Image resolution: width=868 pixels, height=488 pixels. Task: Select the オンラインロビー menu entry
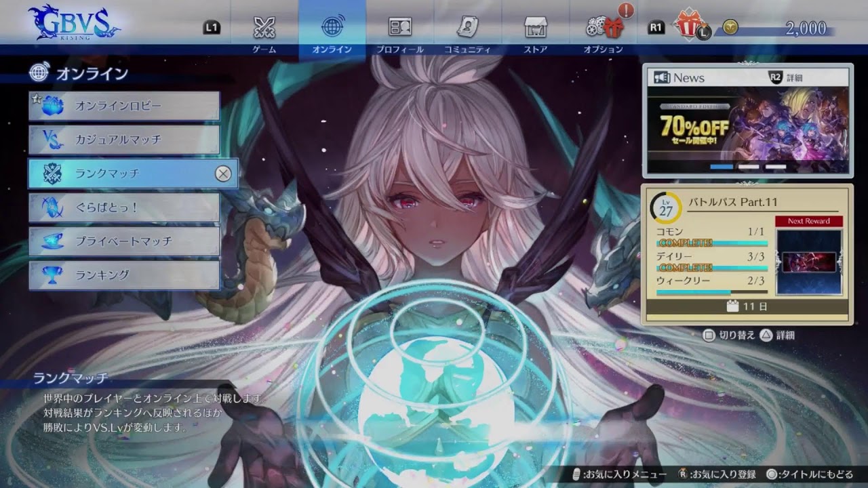pyautogui.click(x=124, y=106)
